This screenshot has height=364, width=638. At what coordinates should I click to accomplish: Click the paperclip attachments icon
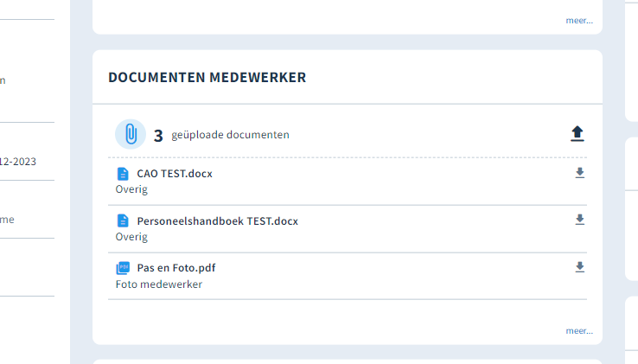[131, 134]
